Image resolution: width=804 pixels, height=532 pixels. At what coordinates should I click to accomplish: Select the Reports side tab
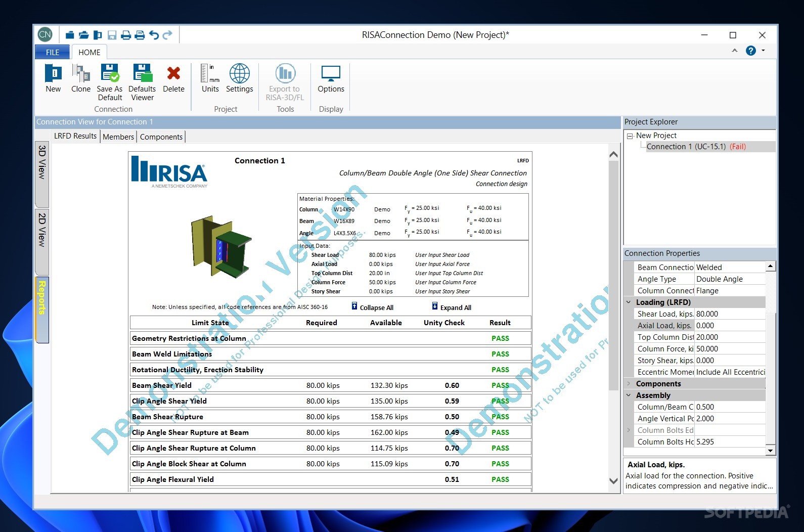coord(42,309)
